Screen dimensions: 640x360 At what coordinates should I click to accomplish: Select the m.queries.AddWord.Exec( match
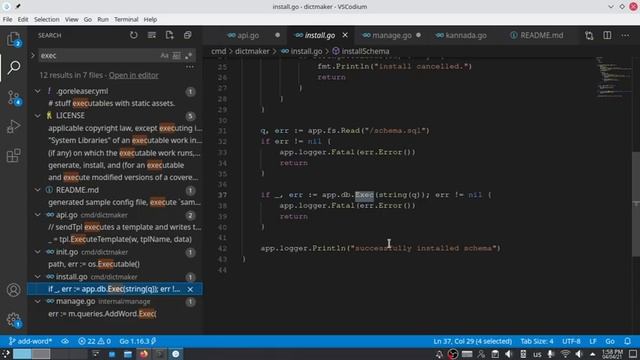point(102,314)
